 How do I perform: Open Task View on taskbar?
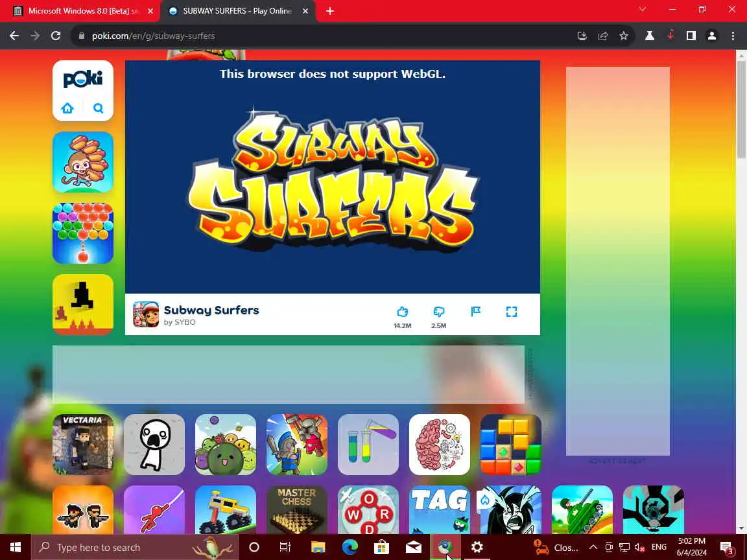coord(285,547)
